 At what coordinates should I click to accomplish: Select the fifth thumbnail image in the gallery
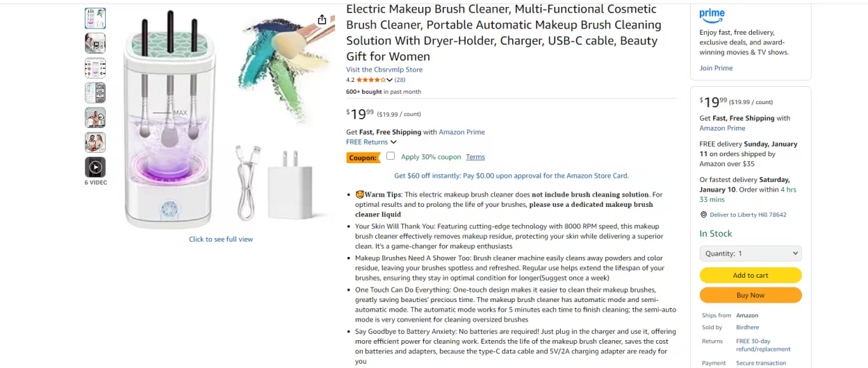[95, 117]
